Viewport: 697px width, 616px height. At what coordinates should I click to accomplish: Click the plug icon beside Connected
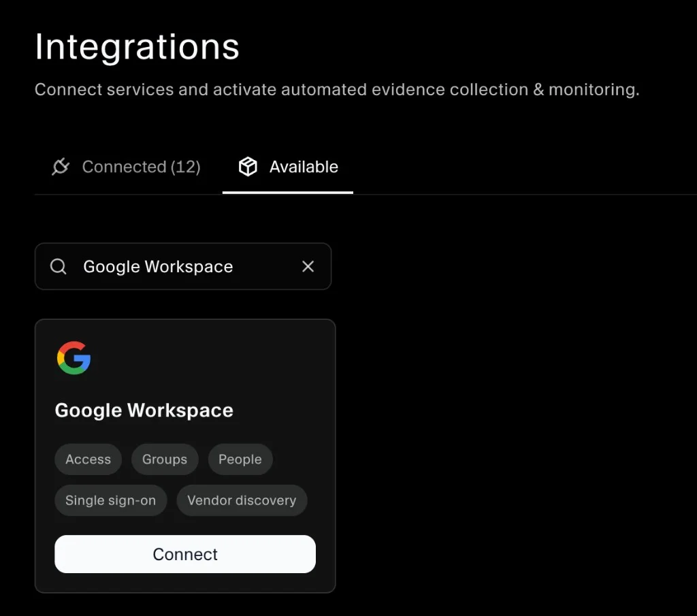[61, 167]
